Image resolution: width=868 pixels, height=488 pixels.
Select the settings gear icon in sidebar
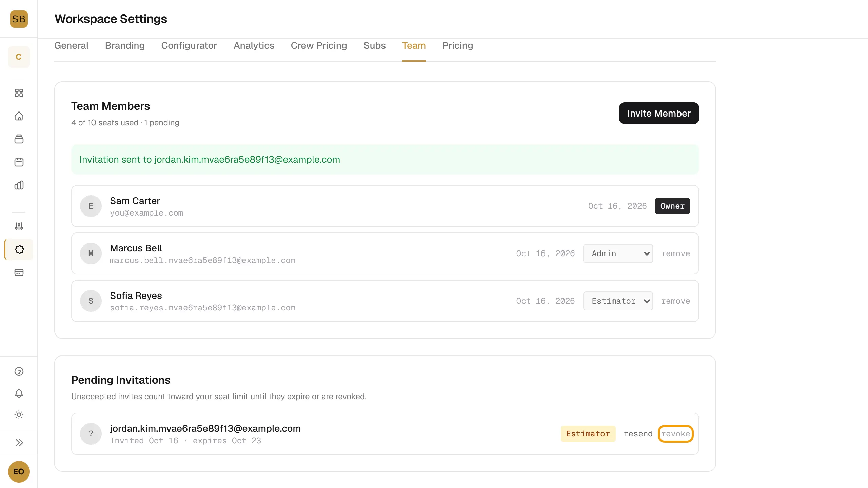(19, 249)
